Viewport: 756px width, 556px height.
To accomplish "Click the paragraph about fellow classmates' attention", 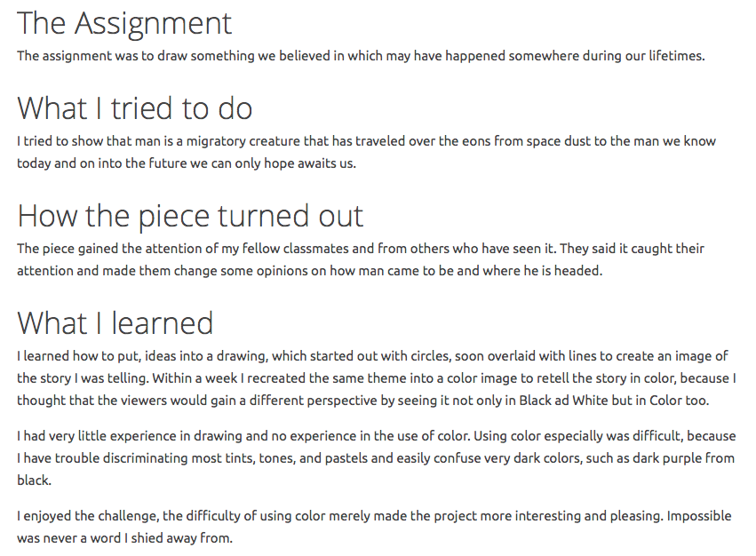I will click(361, 259).
